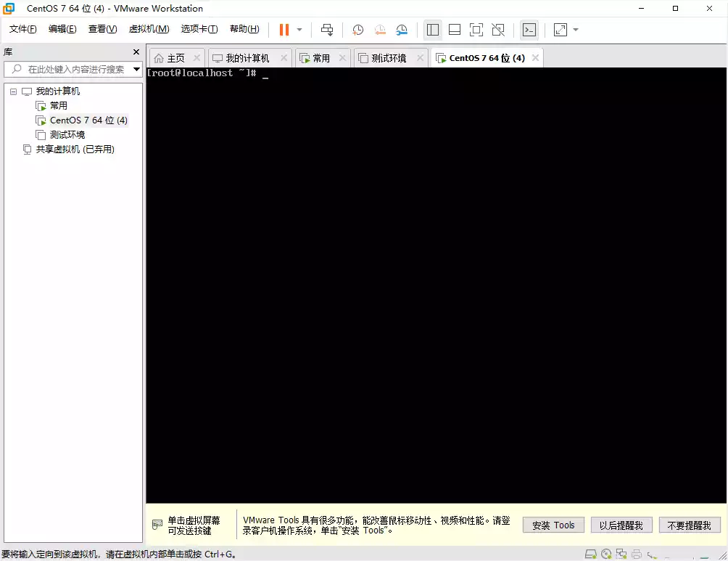Click the 以后提醒我 button
Screen dimensions: 728x561
pos(621,525)
